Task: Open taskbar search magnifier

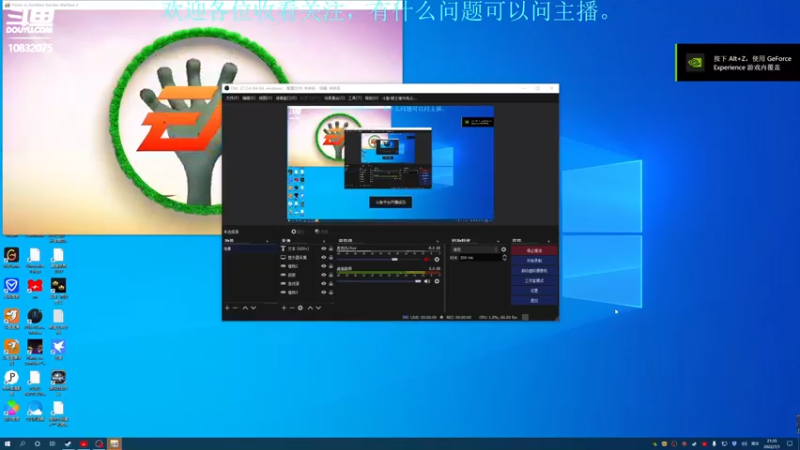Action: pyautogui.click(x=22, y=444)
